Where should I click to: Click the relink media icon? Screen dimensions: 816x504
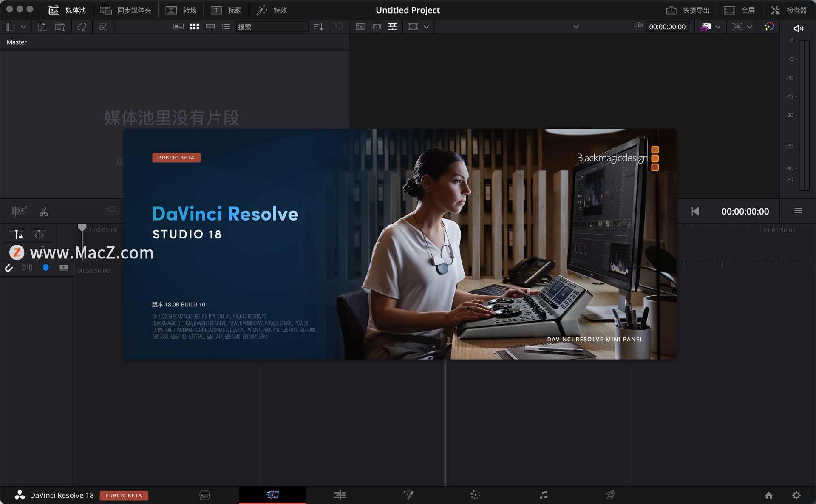(102, 27)
